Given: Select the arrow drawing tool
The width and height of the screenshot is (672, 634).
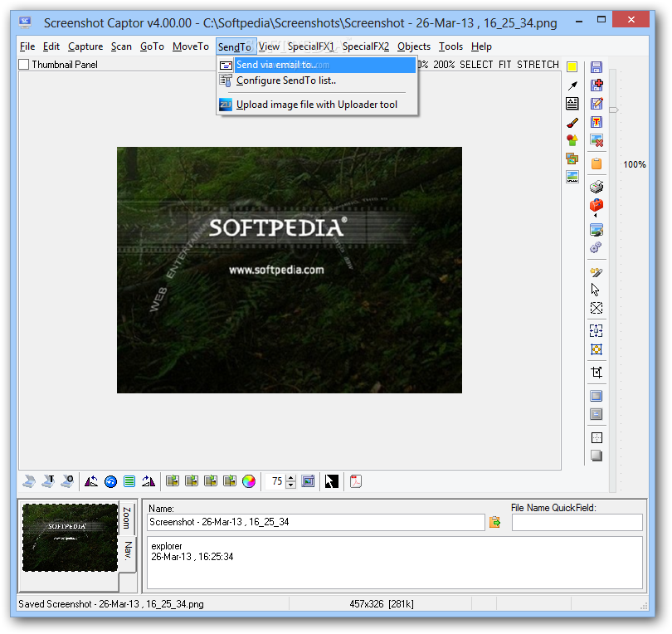Looking at the screenshot, I should pos(572,85).
